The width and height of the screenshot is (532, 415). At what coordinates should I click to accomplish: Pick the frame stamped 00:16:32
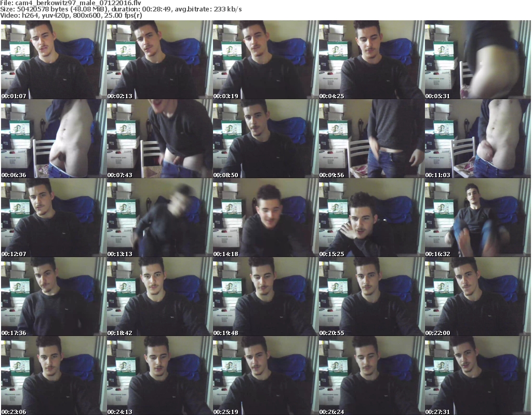tap(478, 218)
